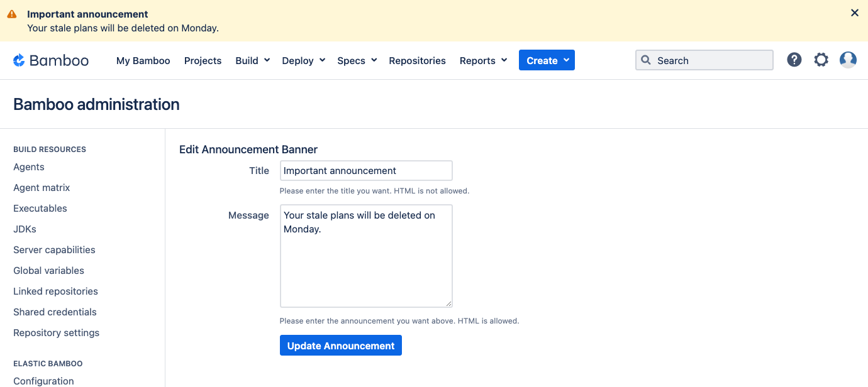Dismiss the announcement banner with X
This screenshot has width=868, height=387.
[x=854, y=13]
